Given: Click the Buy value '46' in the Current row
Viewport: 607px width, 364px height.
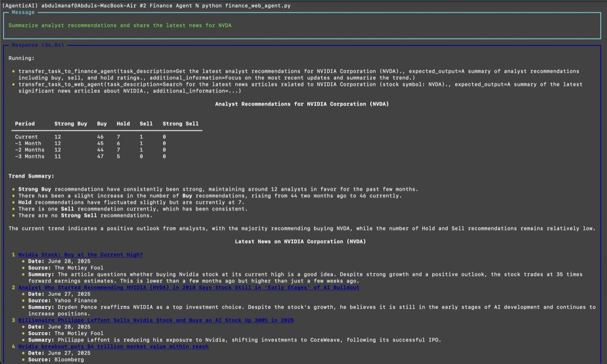Looking at the screenshot, I should 100,137.
